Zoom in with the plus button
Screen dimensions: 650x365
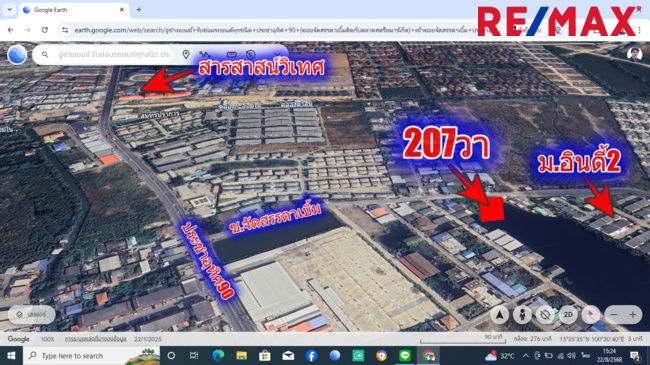pyautogui.click(x=633, y=315)
